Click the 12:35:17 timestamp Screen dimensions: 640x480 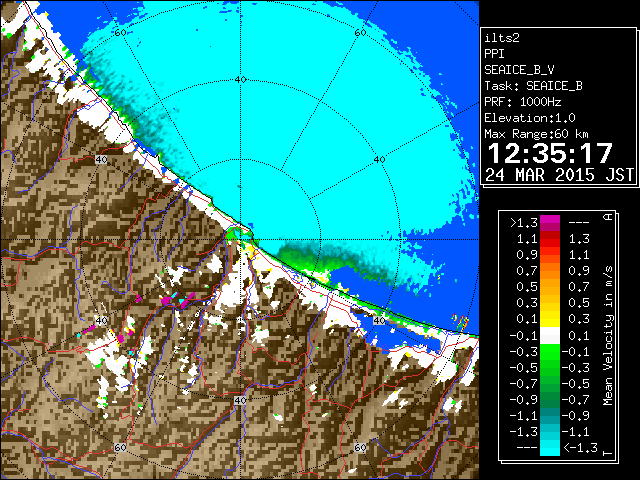click(x=550, y=153)
